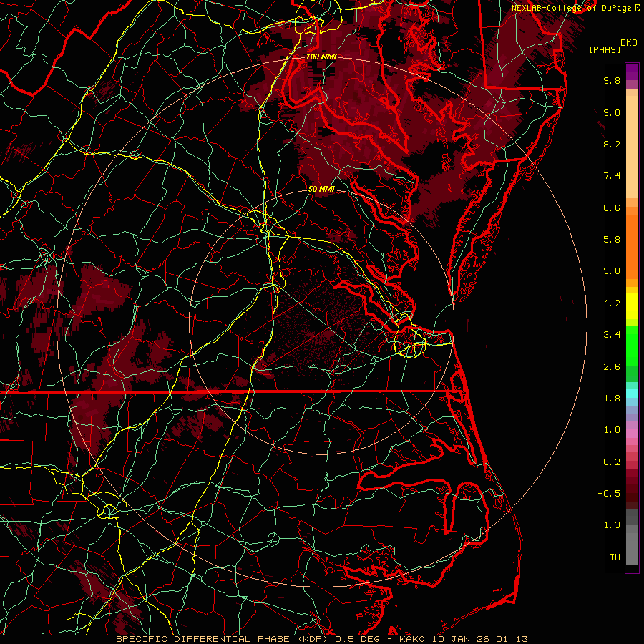The width and height of the screenshot is (644, 644).
Task: Select the -0.5 scale label
Action: point(609,494)
